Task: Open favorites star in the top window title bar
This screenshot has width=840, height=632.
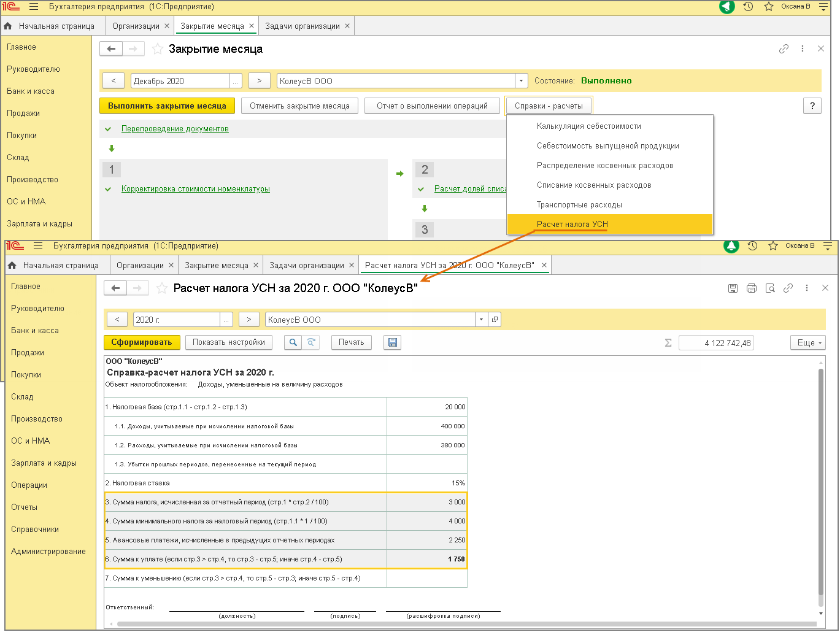Action: (769, 7)
